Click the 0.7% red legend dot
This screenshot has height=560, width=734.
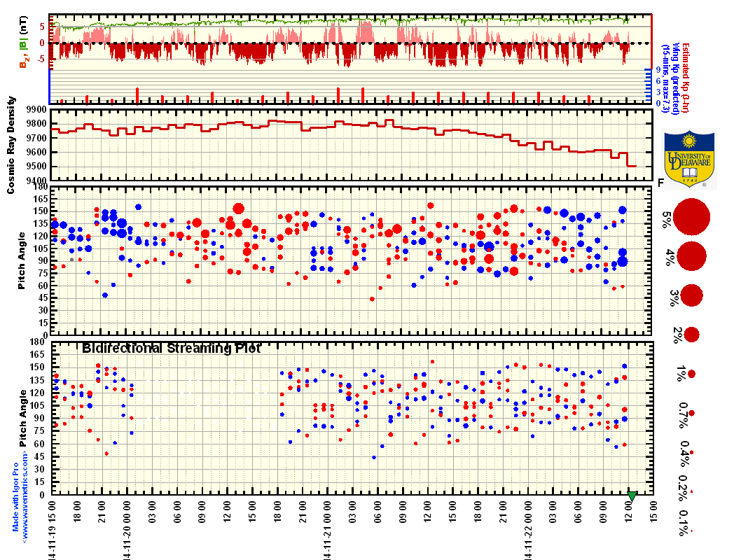[691, 413]
